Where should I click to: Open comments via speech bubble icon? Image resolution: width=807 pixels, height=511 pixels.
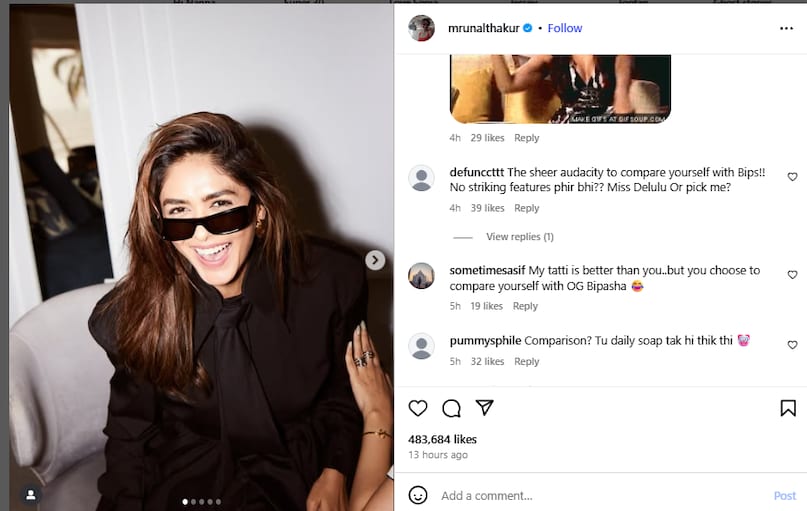pos(451,408)
